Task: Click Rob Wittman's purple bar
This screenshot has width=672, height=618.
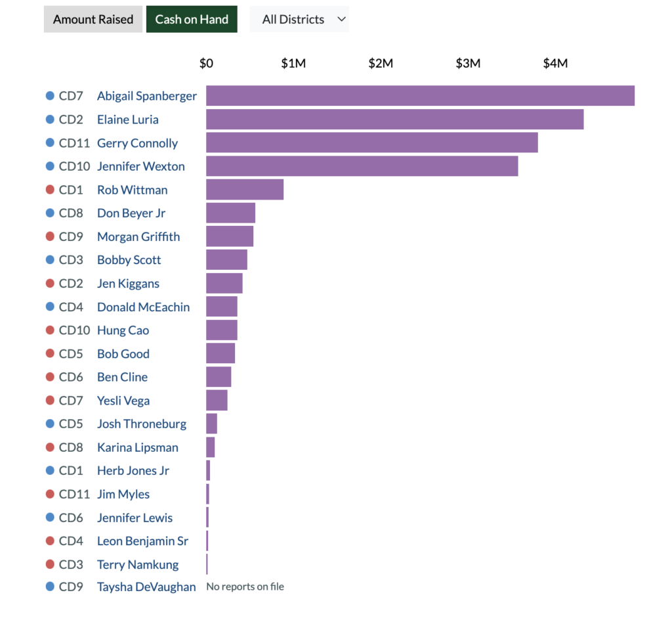Action: pos(245,190)
